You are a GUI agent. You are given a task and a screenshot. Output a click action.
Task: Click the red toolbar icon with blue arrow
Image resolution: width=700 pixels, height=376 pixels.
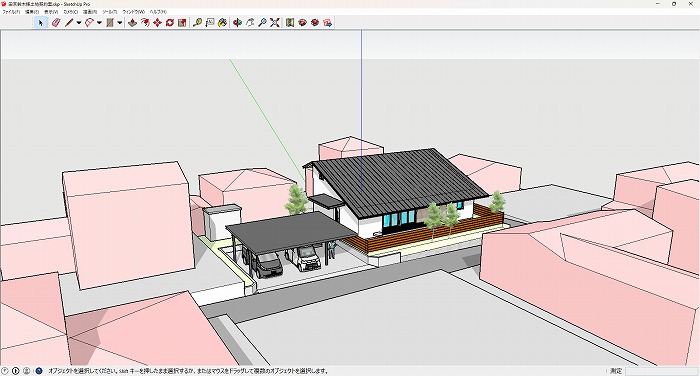[328, 23]
